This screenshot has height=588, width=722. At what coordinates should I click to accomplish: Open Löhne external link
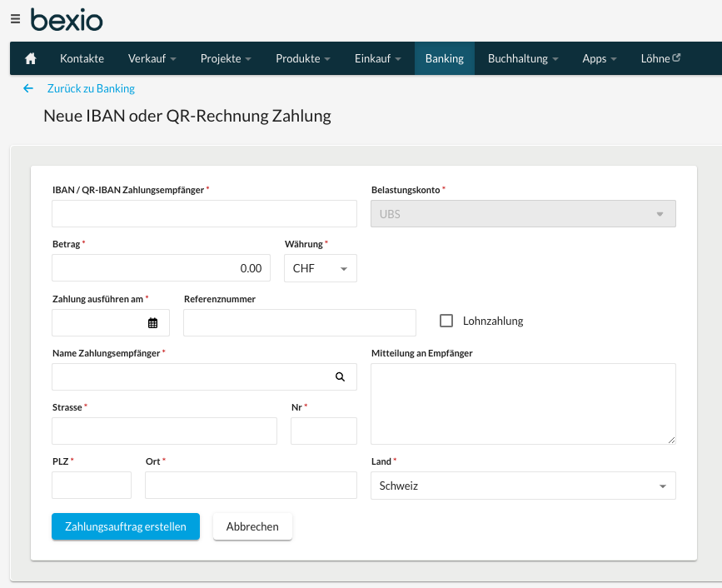[660, 58]
